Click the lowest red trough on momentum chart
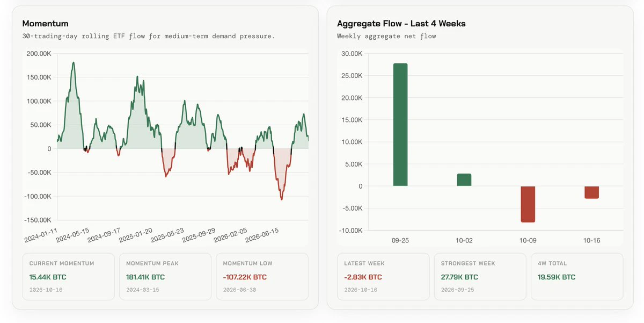This screenshot has width=644, height=323. tap(282, 199)
